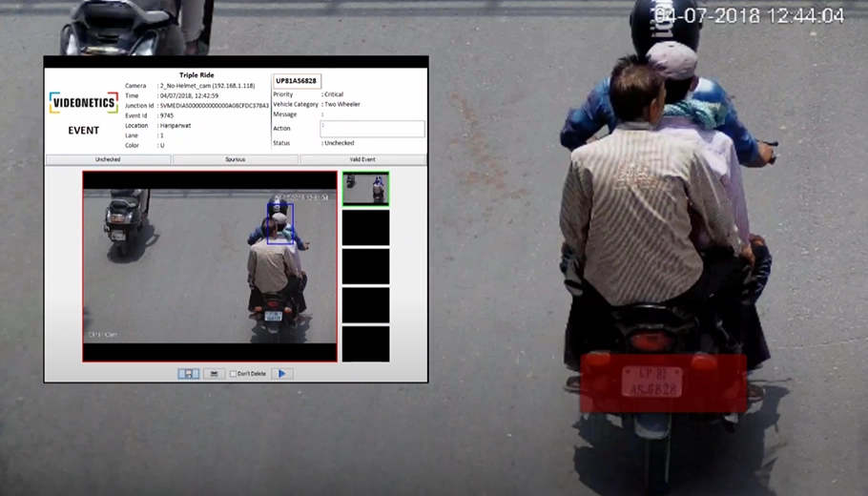868x496 pixels.
Task: Click the fourth thumbnail slot in the strip
Action: point(365,305)
